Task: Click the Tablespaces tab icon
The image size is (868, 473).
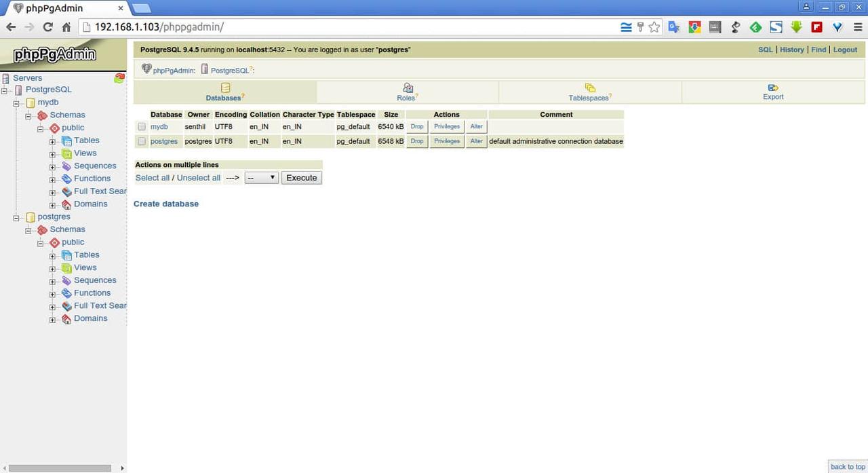Action: pos(590,88)
